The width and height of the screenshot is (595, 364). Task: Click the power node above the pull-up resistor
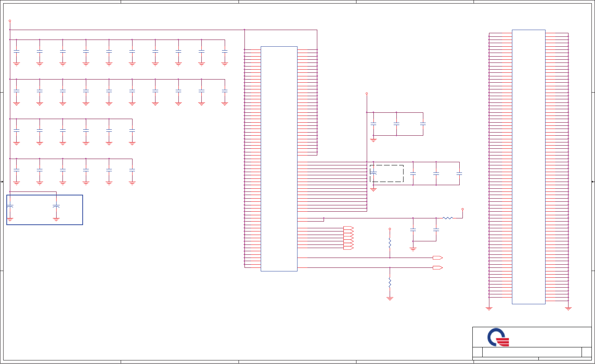[x=390, y=229]
